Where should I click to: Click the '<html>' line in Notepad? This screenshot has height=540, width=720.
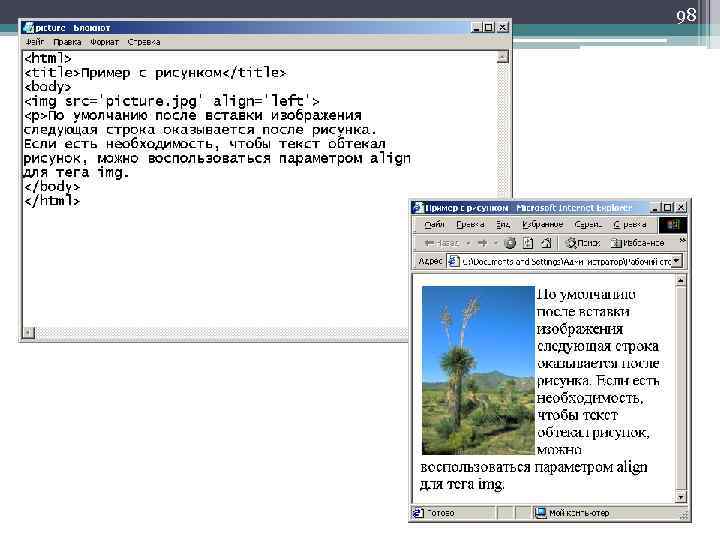tap(48, 58)
